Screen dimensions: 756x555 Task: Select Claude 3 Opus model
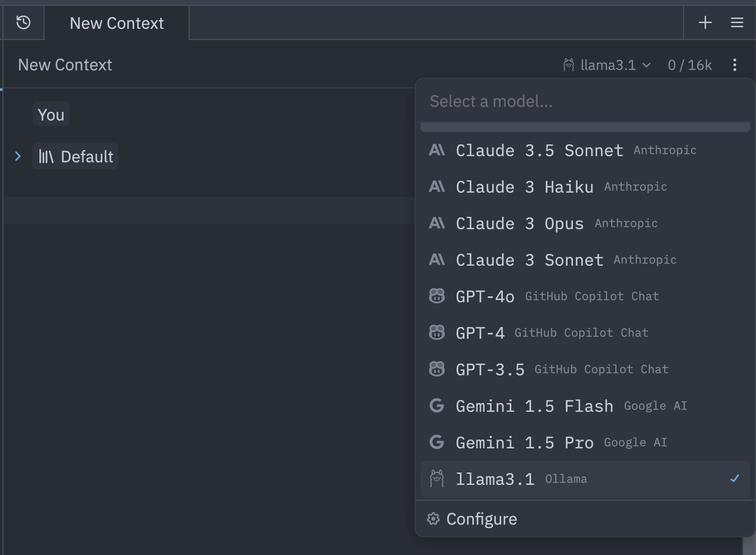pyautogui.click(x=585, y=223)
